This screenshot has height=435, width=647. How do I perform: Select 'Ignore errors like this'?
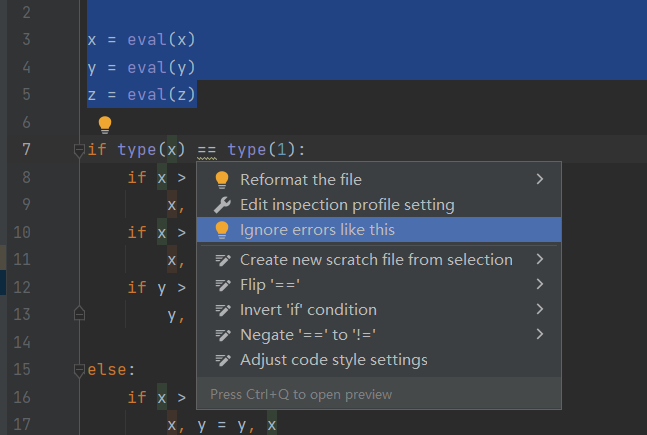379,229
